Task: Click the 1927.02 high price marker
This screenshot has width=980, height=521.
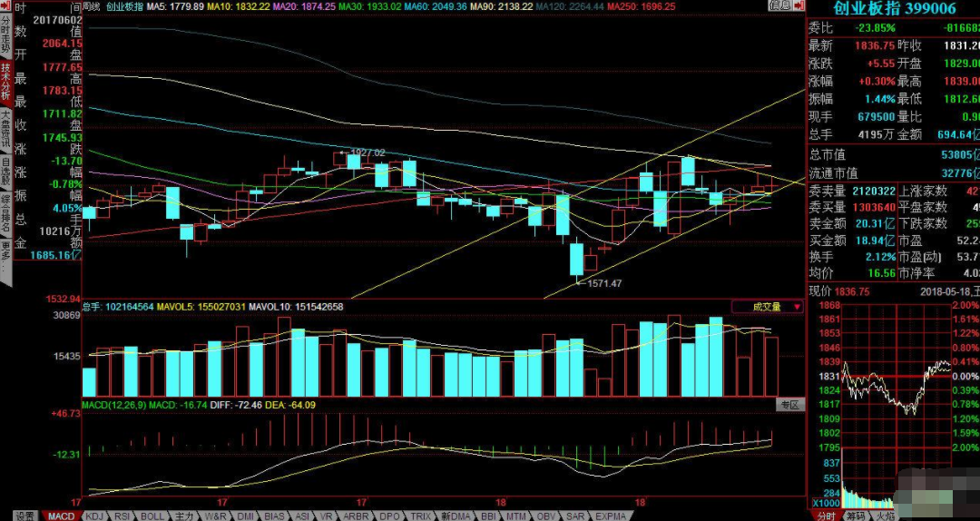Action: (367, 152)
